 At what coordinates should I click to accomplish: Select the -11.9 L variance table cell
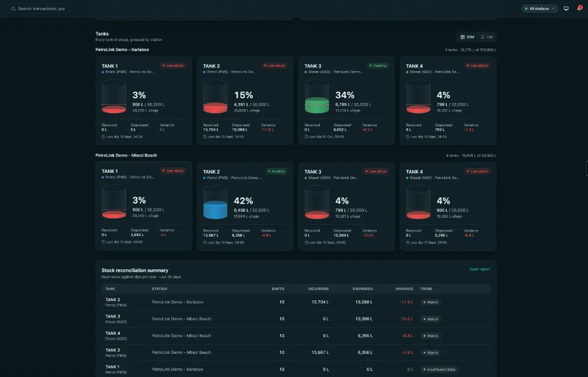click(406, 302)
